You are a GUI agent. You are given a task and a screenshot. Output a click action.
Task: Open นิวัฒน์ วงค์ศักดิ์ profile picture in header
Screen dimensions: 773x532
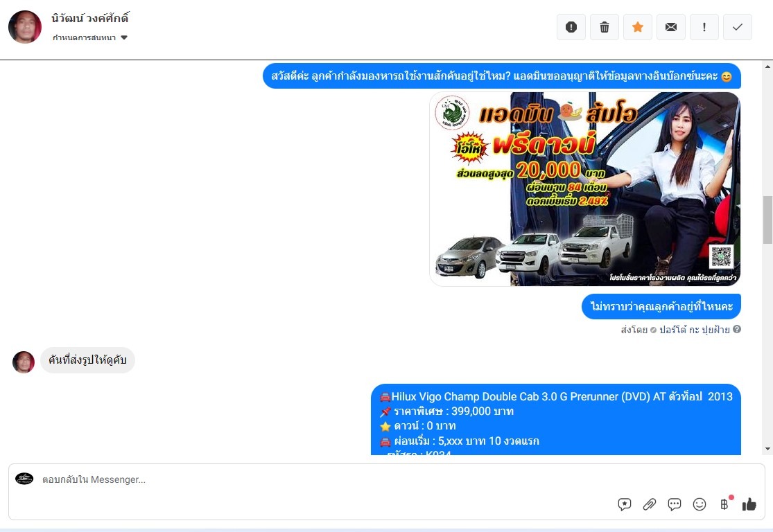[x=25, y=27]
